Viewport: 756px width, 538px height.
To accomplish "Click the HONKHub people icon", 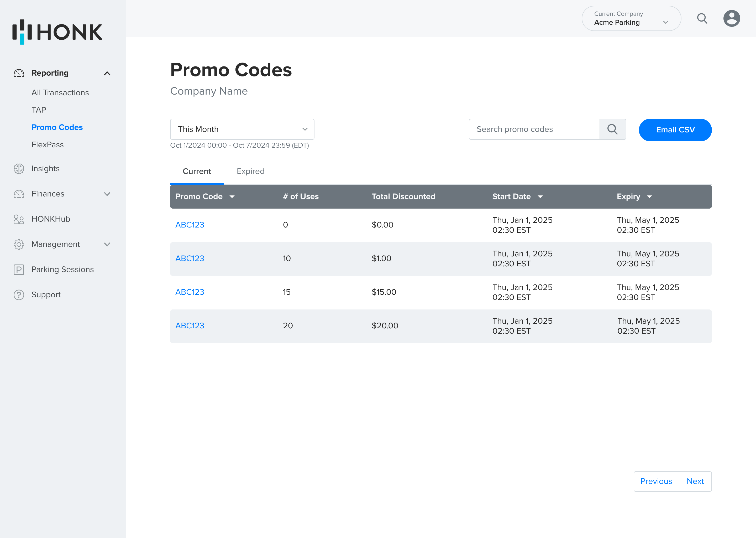I will click(x=19, y=219).
